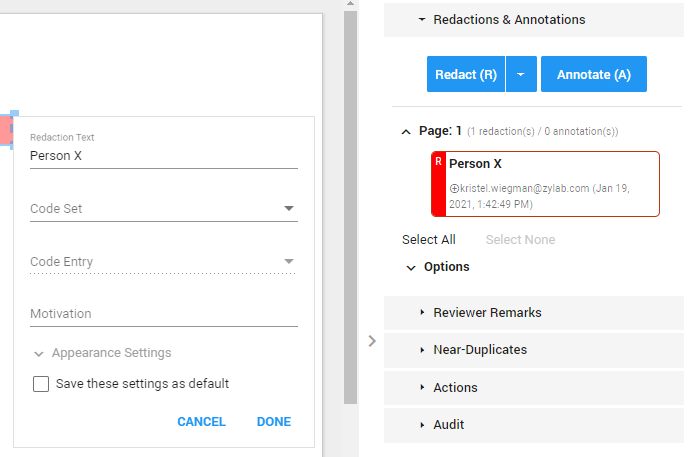Expand the Reviewer Remarks panel
689x457 pixels.
pyautogui.click(x=534, y=312)
